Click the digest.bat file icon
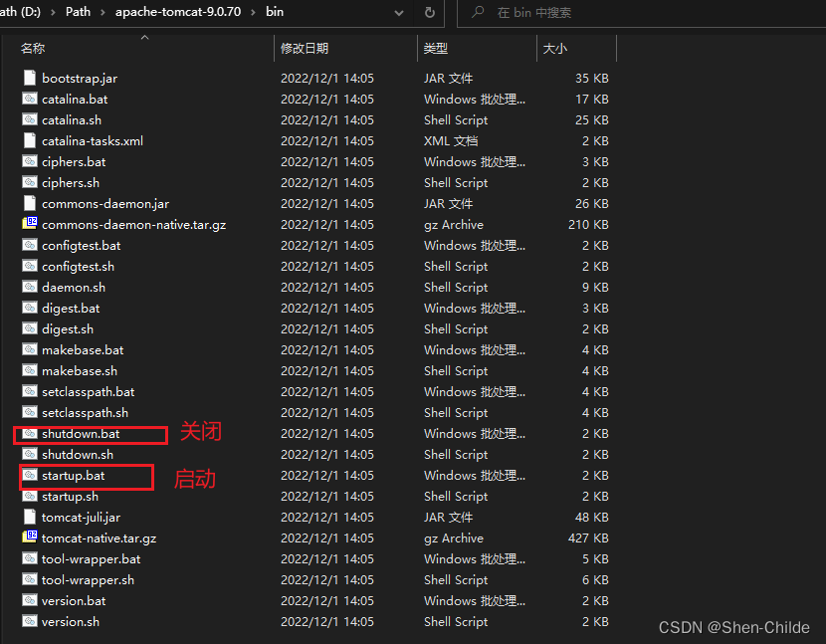The image size is (826, 644). coord(30,308)
